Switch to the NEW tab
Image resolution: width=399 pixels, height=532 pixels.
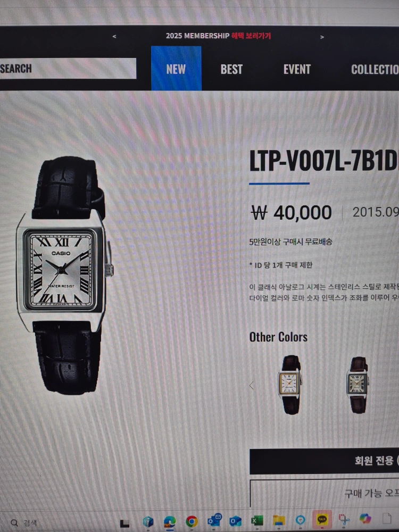(x=176, y=68)
